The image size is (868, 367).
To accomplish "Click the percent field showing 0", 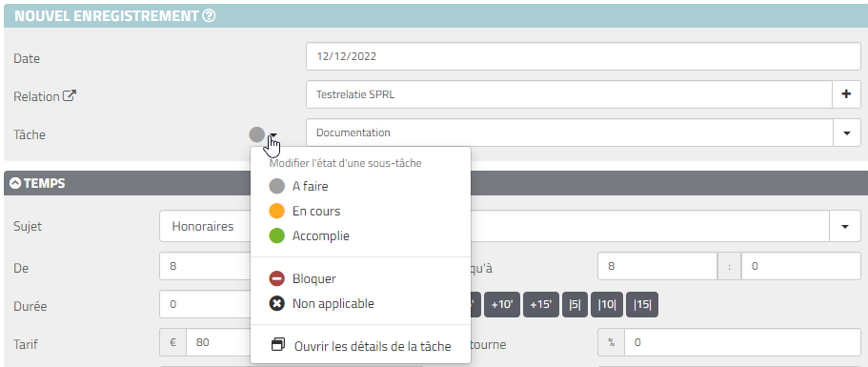I will (743, 342).
